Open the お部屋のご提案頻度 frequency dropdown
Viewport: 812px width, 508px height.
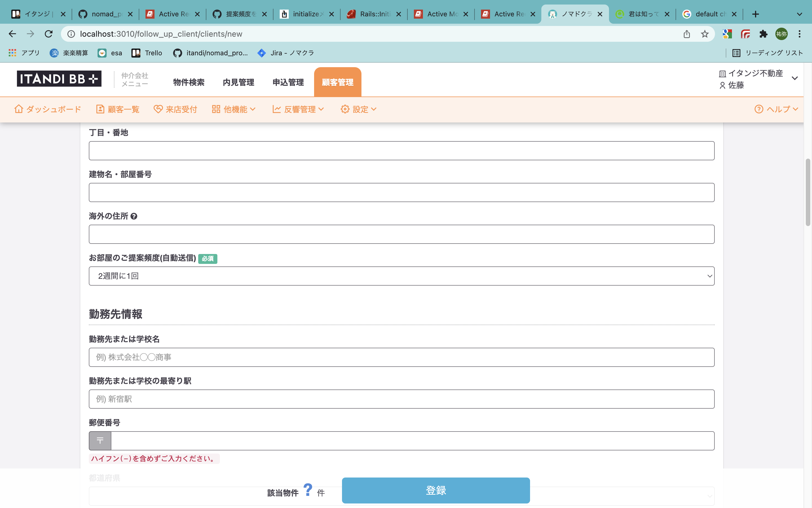(401, 276)
